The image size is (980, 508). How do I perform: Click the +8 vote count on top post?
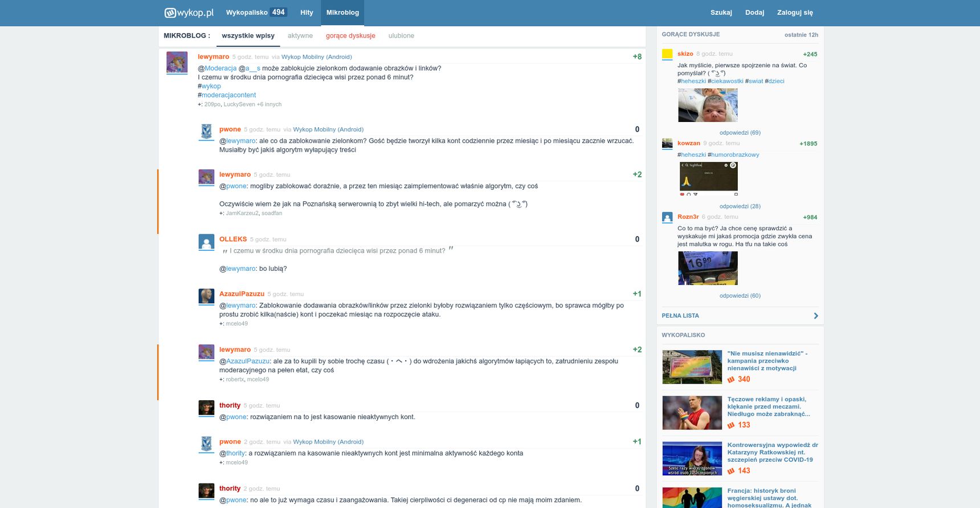click(637, 56)
